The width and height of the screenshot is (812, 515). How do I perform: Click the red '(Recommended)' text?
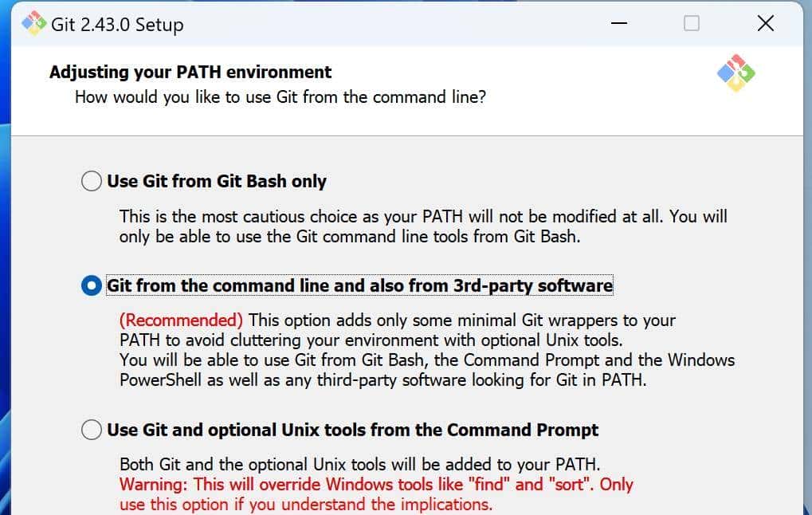pos(181,320)
